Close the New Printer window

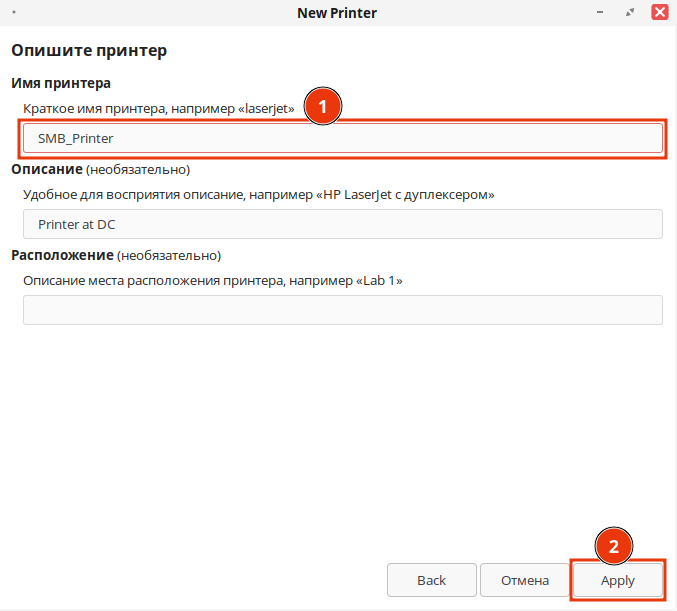(x=660, y=13)
